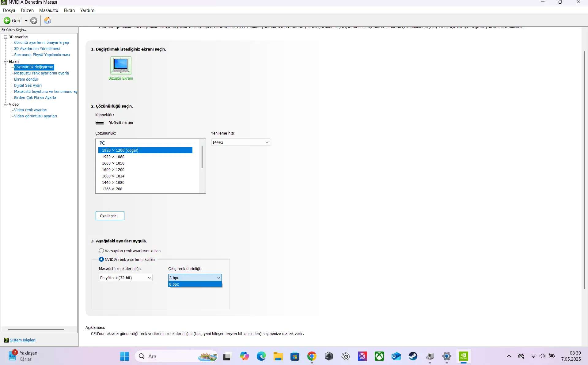
Task: Collapse the Video tree node
Action: point(5,104)
